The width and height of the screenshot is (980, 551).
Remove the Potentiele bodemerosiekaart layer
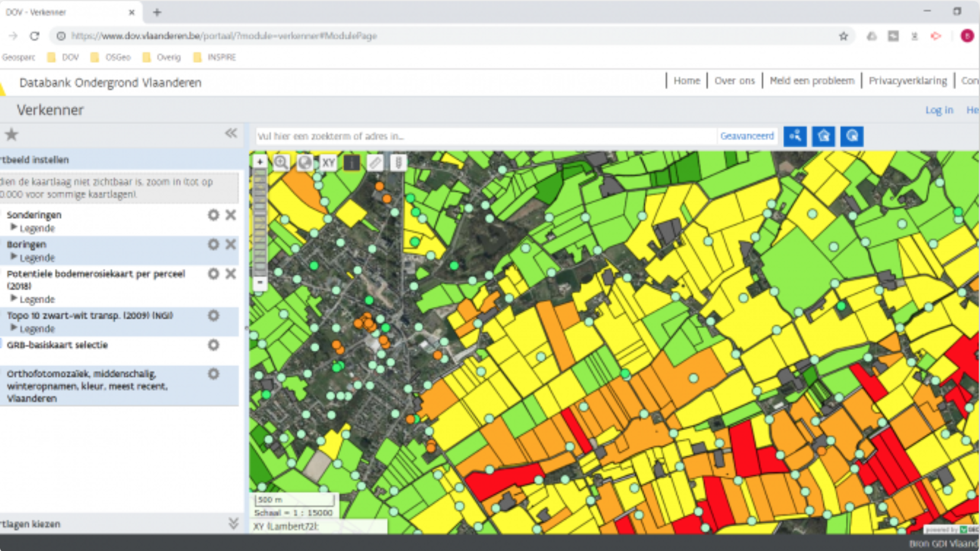(x=231, y=274)
